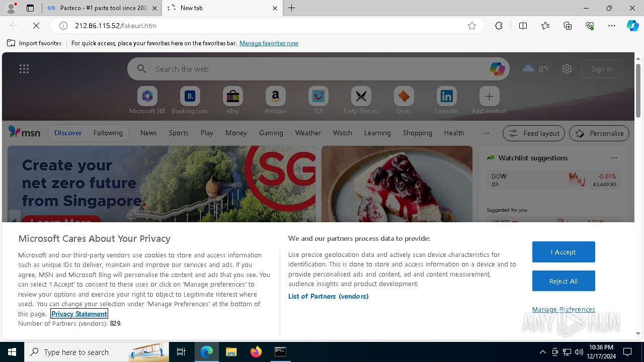The image size is (644, 362).
Task: Open the Privacy Statement link
Action: pos(79,314)
